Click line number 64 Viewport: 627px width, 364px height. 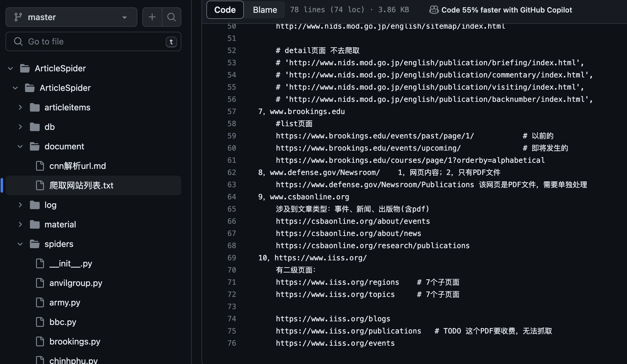pos(232,197)
